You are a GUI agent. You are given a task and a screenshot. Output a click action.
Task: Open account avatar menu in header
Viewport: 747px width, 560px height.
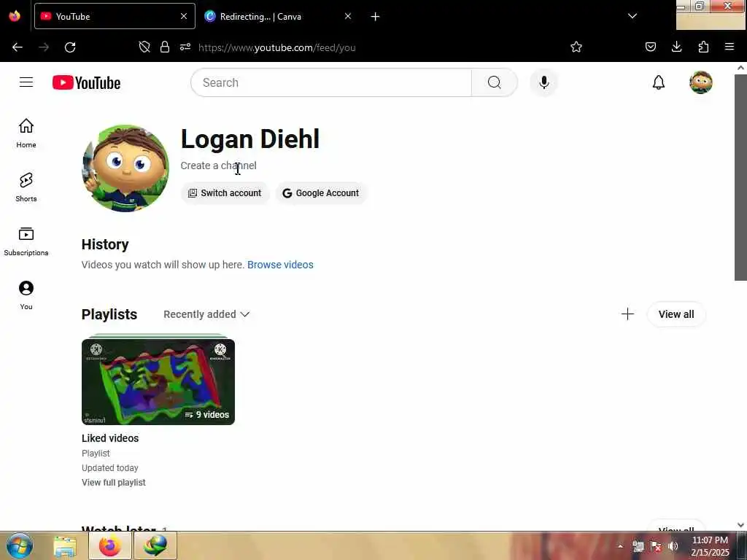(x=701, y=82)
